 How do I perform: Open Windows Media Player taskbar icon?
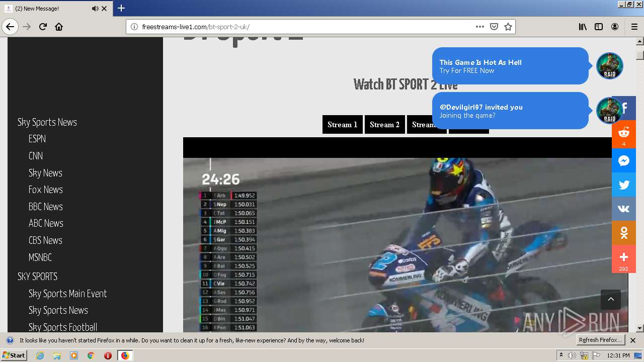74,355
